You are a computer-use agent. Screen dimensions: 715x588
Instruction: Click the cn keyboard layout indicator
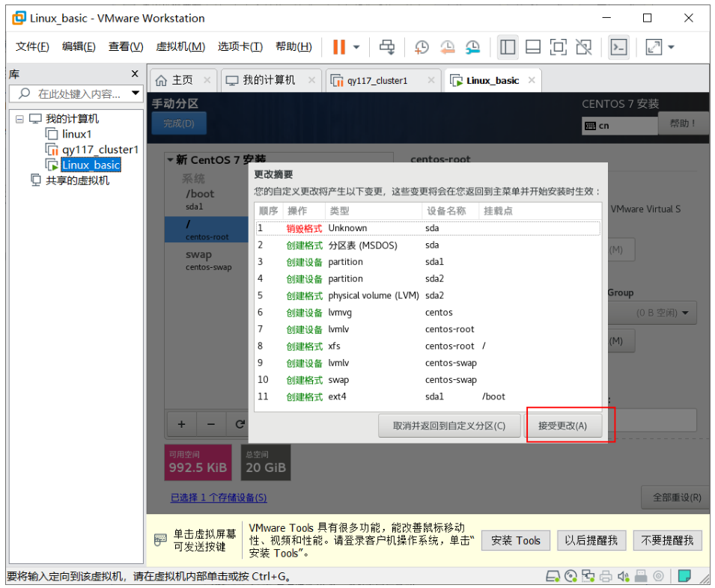click(x=619, y=126)
